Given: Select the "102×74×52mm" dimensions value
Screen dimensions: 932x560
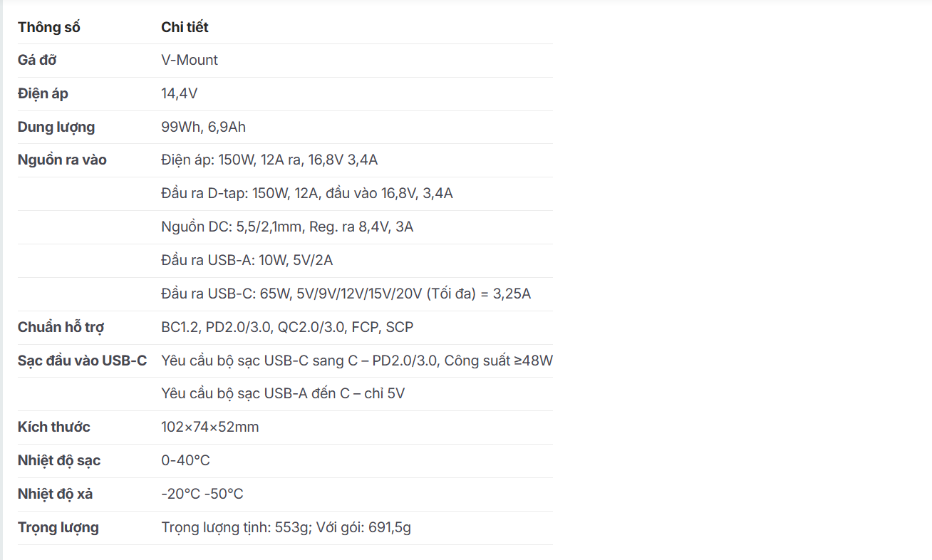Looking at the screenshot, I should (210, 427).
